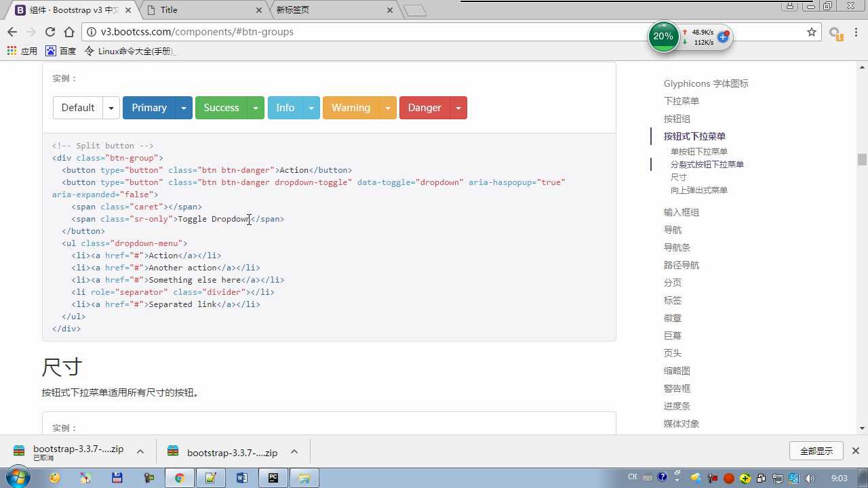Image resolution: width=868 pixels, height=488 pixels.
Task: Close the downloads bar
Action: (856, 451)
